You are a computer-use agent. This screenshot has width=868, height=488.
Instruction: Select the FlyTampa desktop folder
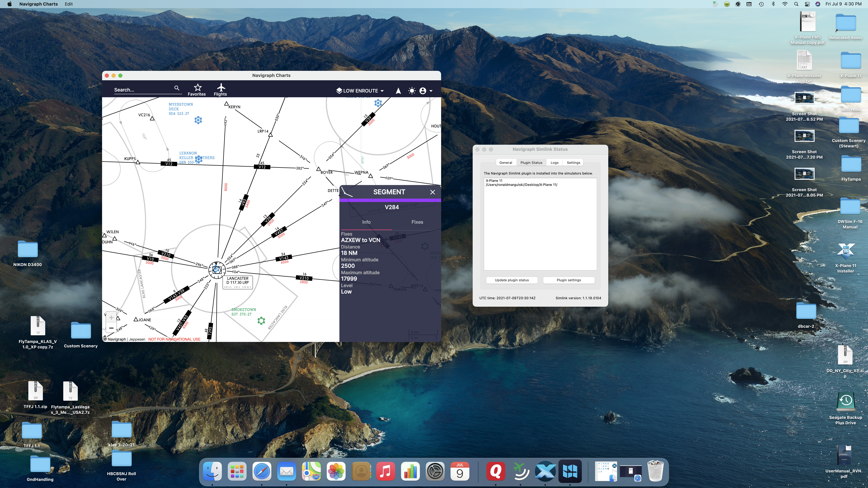[851, 168]
